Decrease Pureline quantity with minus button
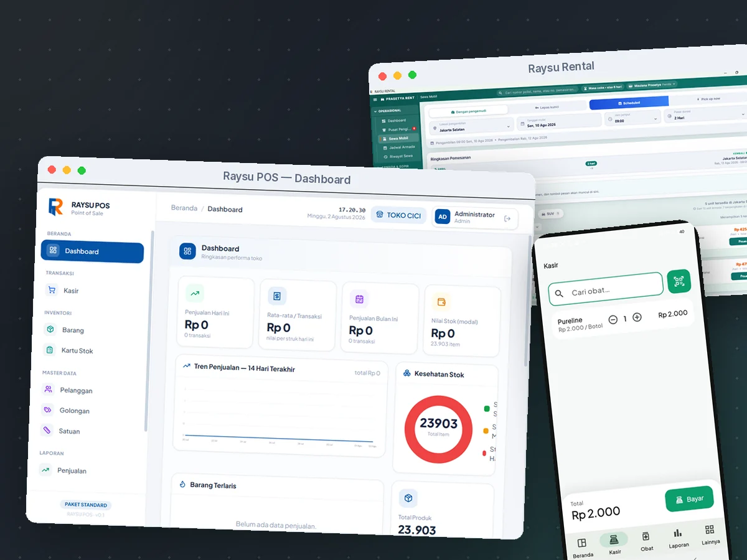Viewport: 747px width, 560px height. point(613,319)
